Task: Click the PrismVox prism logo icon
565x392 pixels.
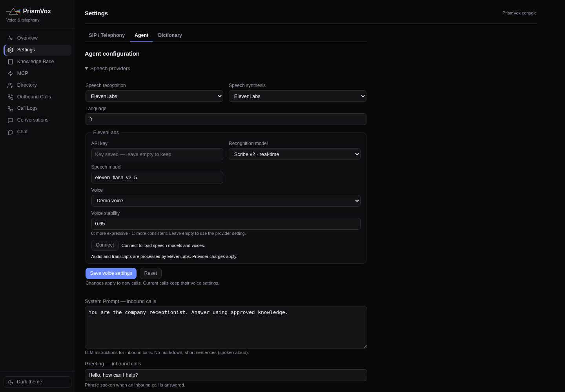Action: [x=13, y=11]
